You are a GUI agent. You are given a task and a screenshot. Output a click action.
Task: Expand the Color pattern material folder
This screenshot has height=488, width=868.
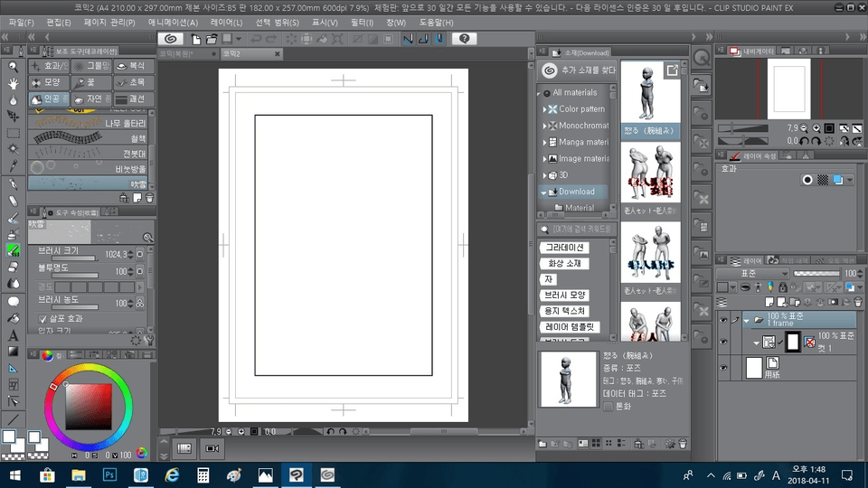(x=545, y=109)
